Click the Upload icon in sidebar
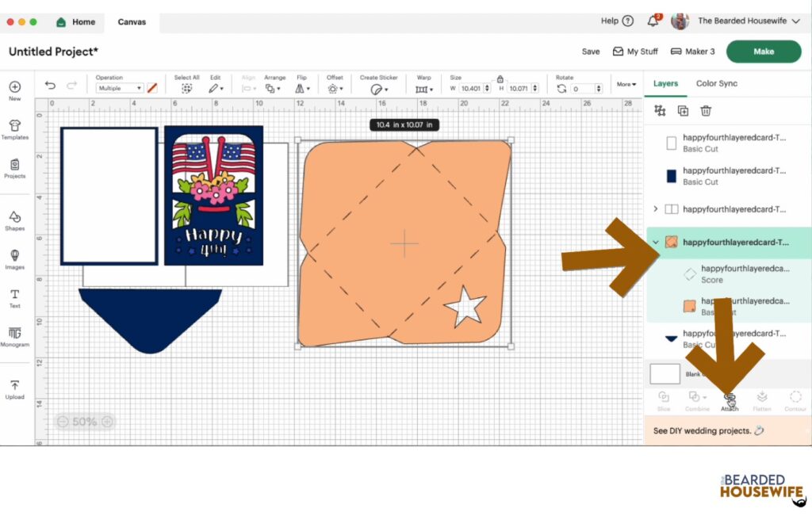This screenshot has height=516, width=812. [x=14, y=389]
